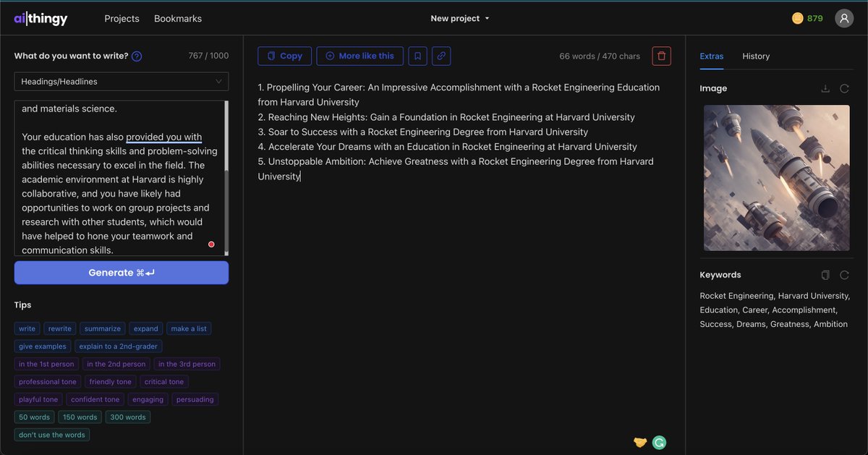Delete the output with the trash icon
The width and height of the screenshot is (868, 455).
click(x=661, y=56)
